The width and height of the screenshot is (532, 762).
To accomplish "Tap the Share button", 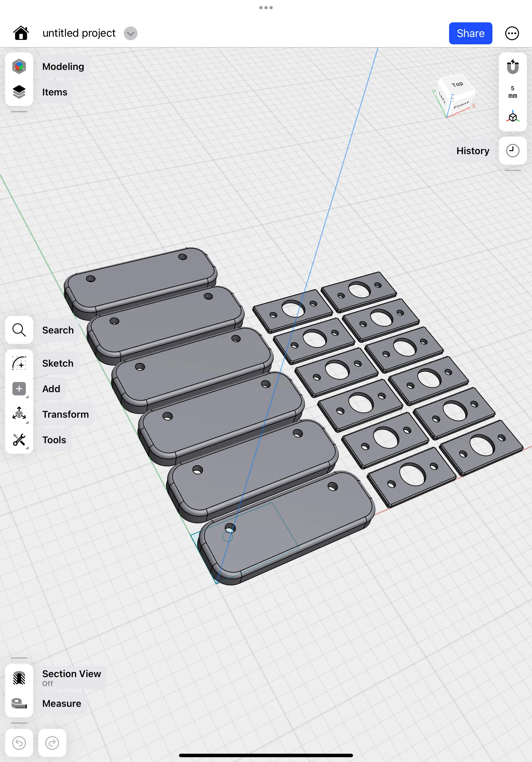I will tap(470, 33).
